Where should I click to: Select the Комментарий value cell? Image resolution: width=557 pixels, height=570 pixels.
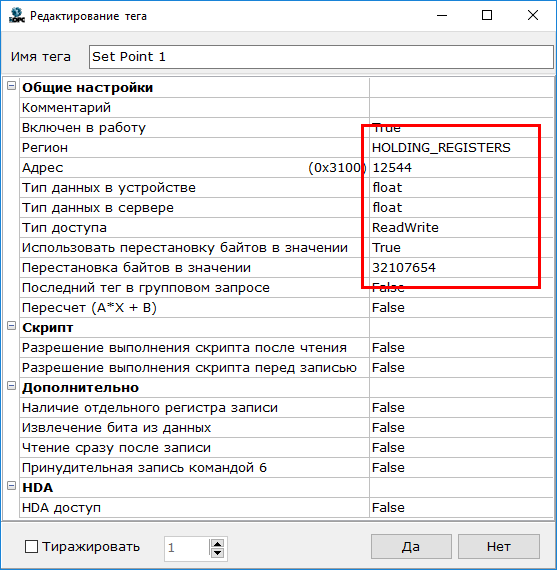tap(461, 108)
